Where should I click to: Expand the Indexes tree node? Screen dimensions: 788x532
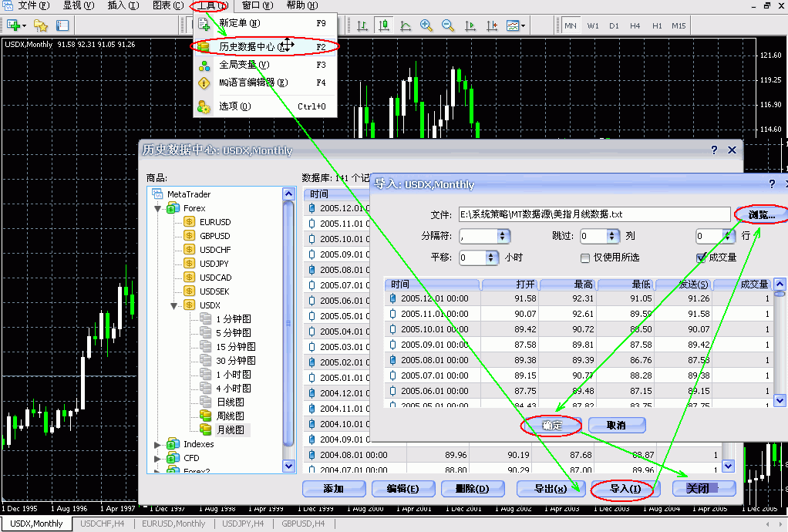pyautogui.click(x=157, y=445)
